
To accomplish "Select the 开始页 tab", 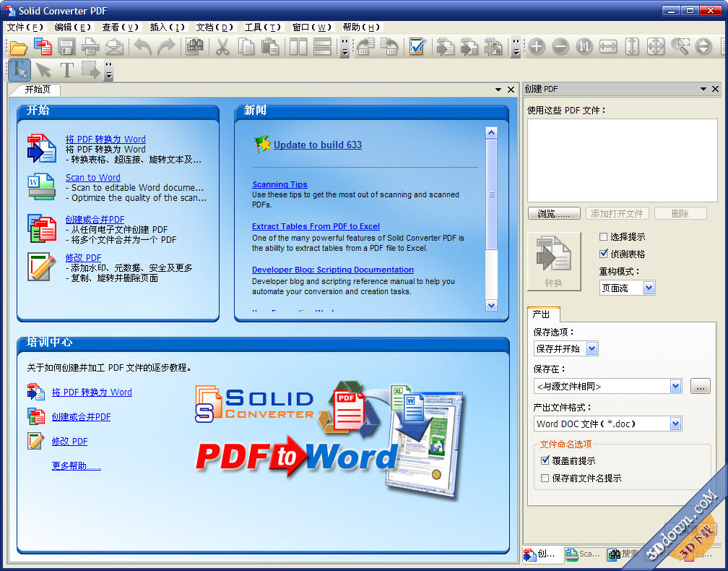I will tap(37, 90).
